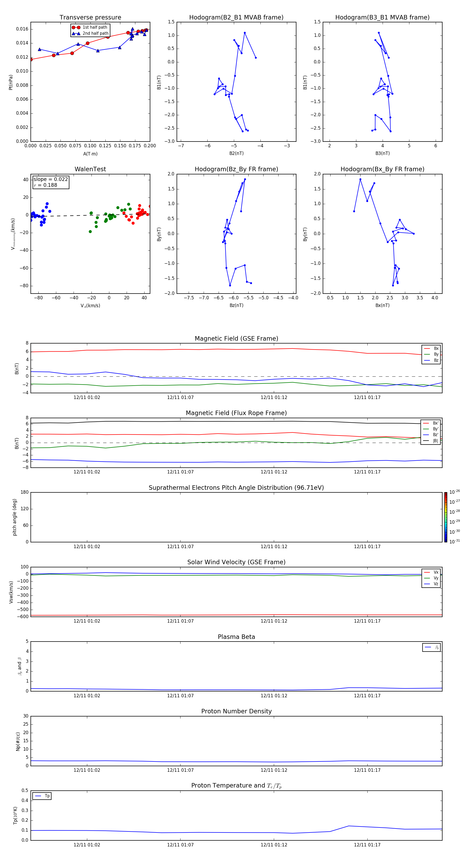Click the 'V_A(km/s)' x-axis label
The height and width of the screenshot is (868, 473).
click(x=90, y=306)
